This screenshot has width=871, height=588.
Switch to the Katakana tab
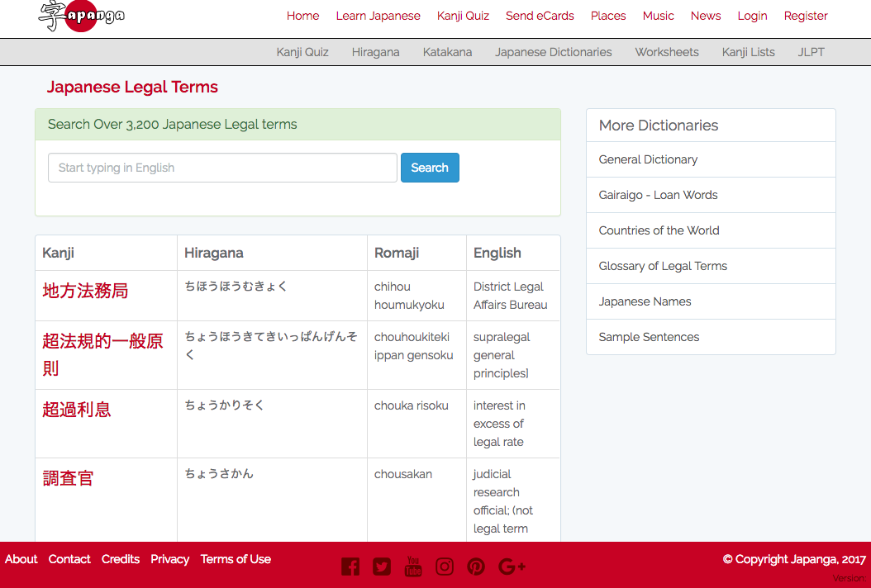[447, 52]
